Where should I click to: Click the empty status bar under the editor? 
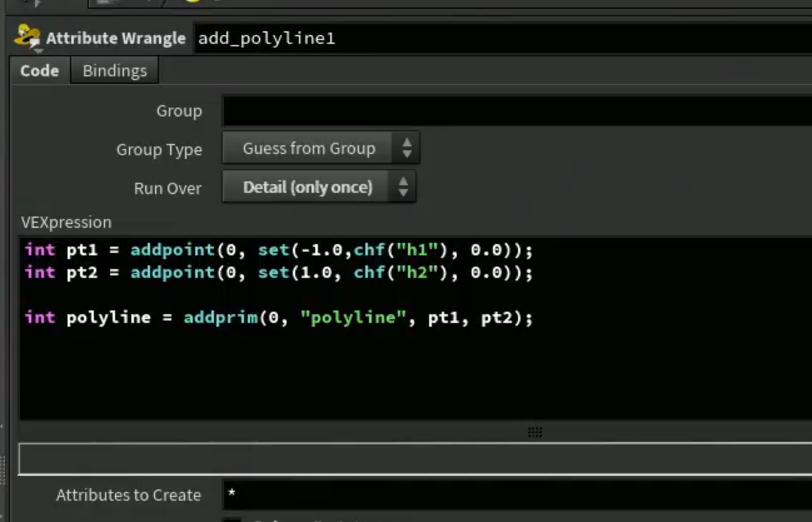click(415, 459)
